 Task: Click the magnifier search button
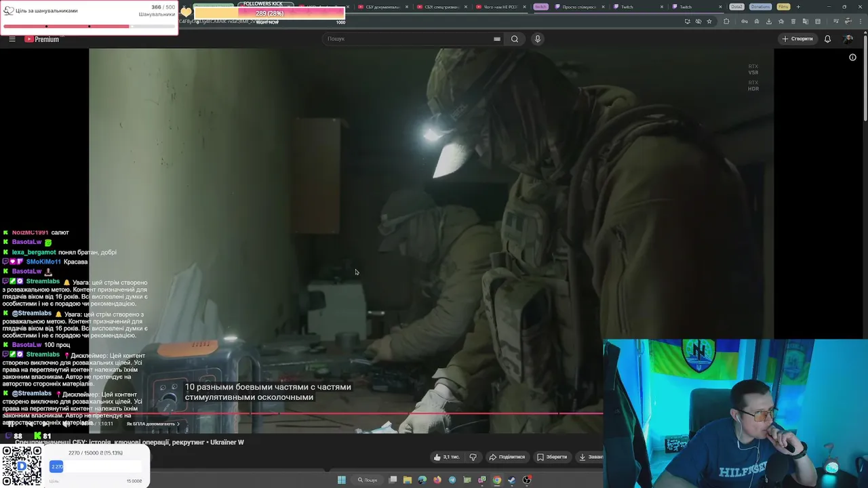coord(515,39)
